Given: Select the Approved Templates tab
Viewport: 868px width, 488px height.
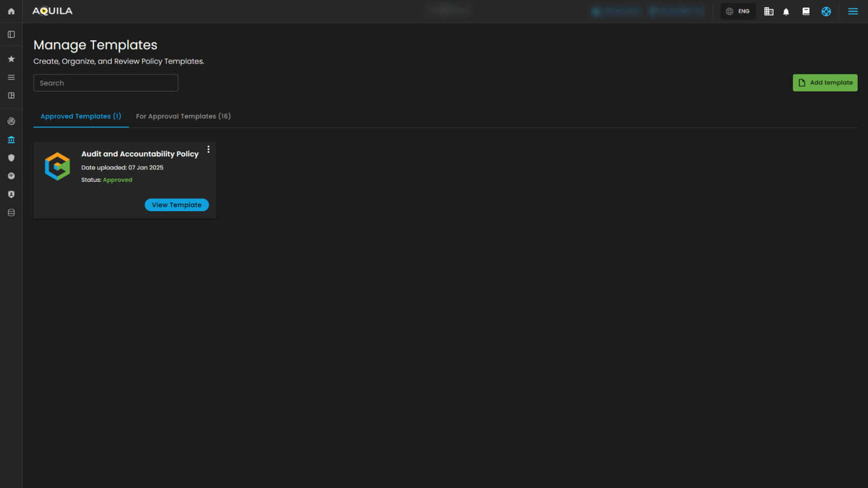Looking at the screenshot, I should [81, 116].
